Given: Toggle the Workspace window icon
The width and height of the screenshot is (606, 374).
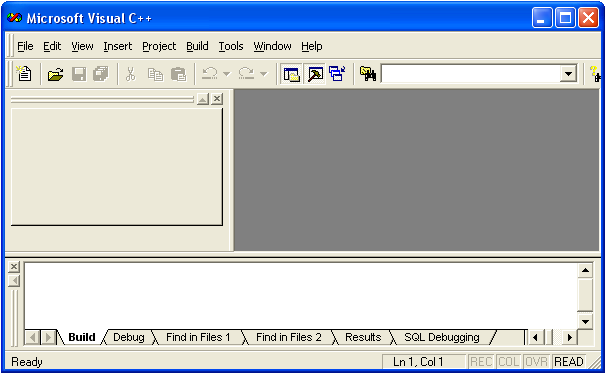Looking at the screenshot, I should [292, 74].
